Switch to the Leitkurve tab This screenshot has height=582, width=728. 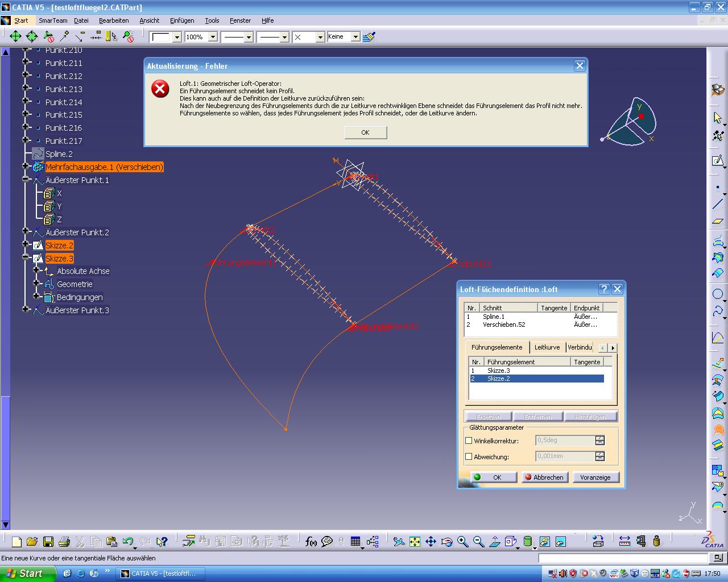547,347
